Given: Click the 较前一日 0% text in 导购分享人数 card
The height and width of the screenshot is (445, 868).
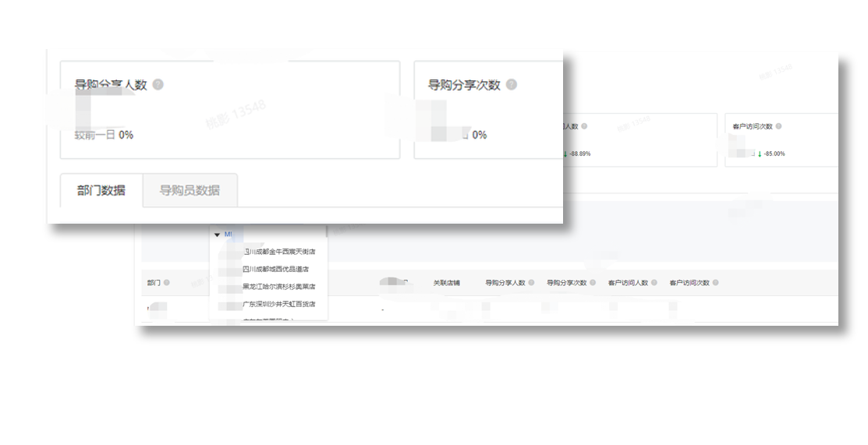Looking at the screenshot, I should click(x=104, y=135).
